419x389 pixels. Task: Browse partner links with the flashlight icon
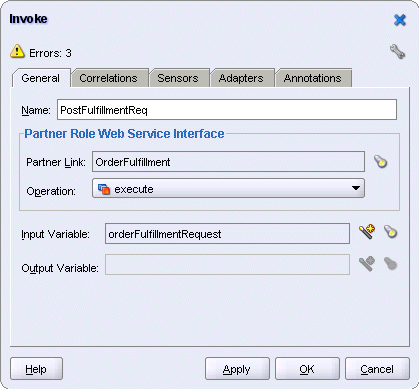380,162
